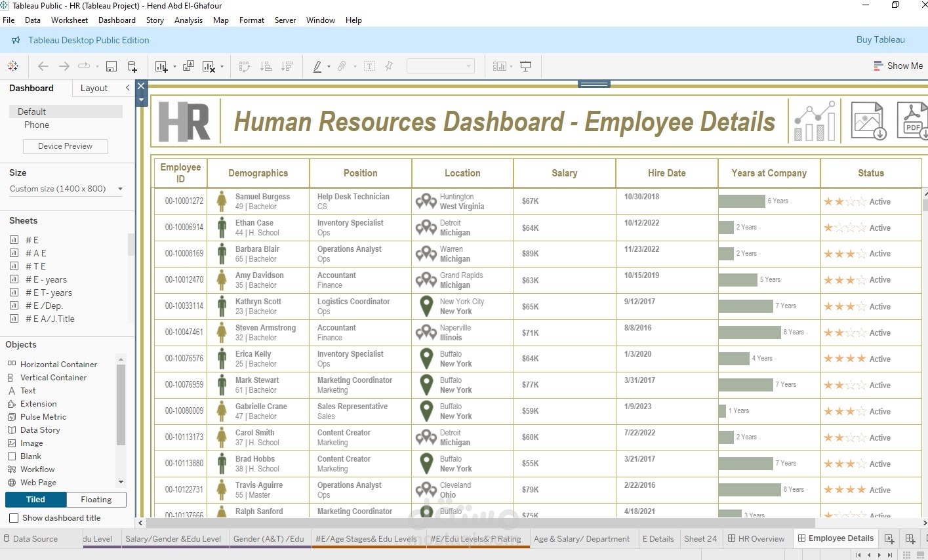Open the New Worksheet dropdown arrow
Viewport: 928px width, 560px height.
[174, 67]
